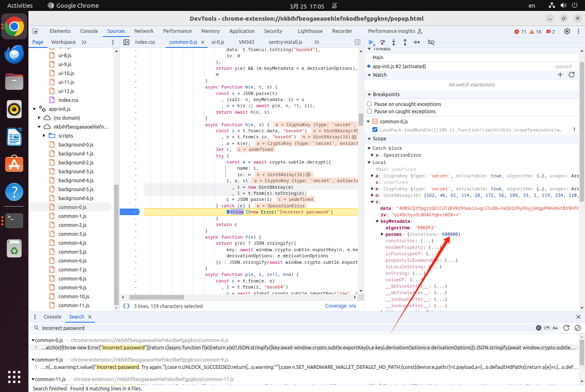Enable Pause on uncaught exceptions

click(x=369, y=104)
